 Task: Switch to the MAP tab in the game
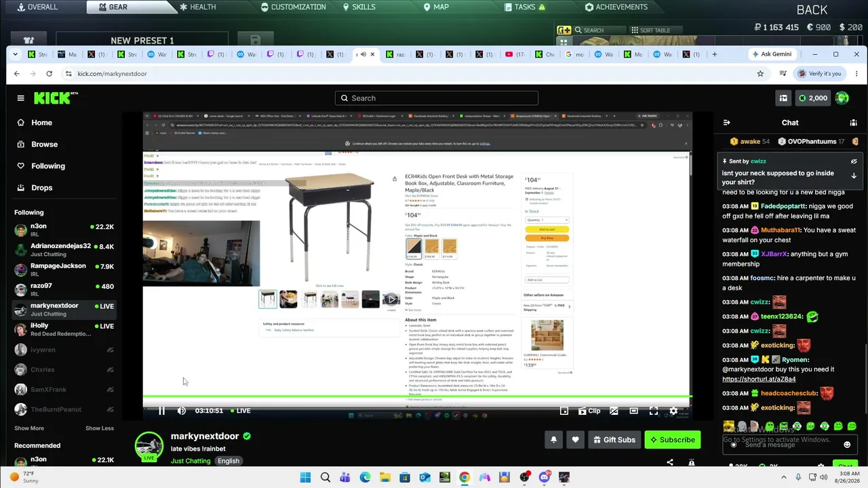pyautogui.click(x=436, y=7)
